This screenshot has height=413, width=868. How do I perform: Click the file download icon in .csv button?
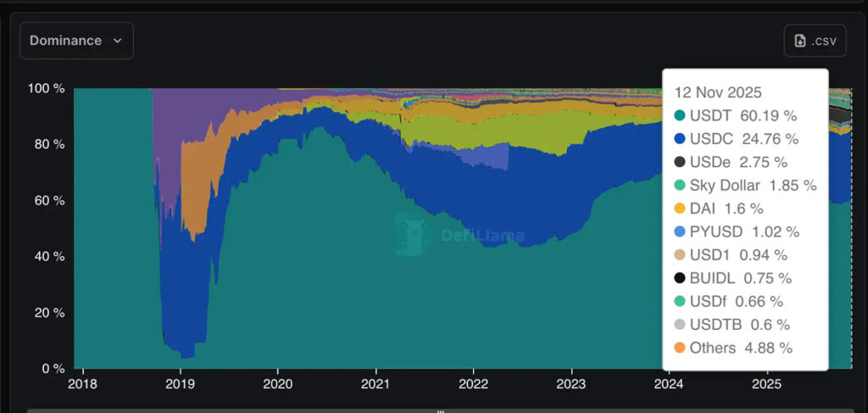[x=800, y=41]
